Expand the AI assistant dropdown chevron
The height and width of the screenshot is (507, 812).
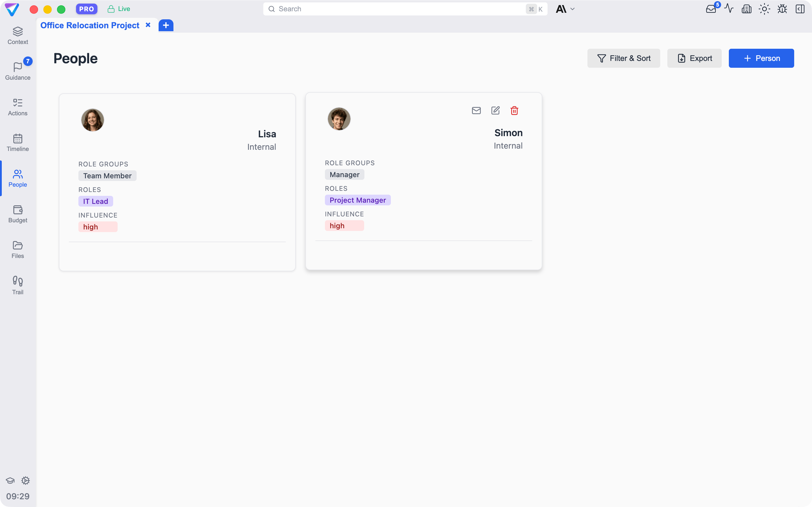point(572,9)
